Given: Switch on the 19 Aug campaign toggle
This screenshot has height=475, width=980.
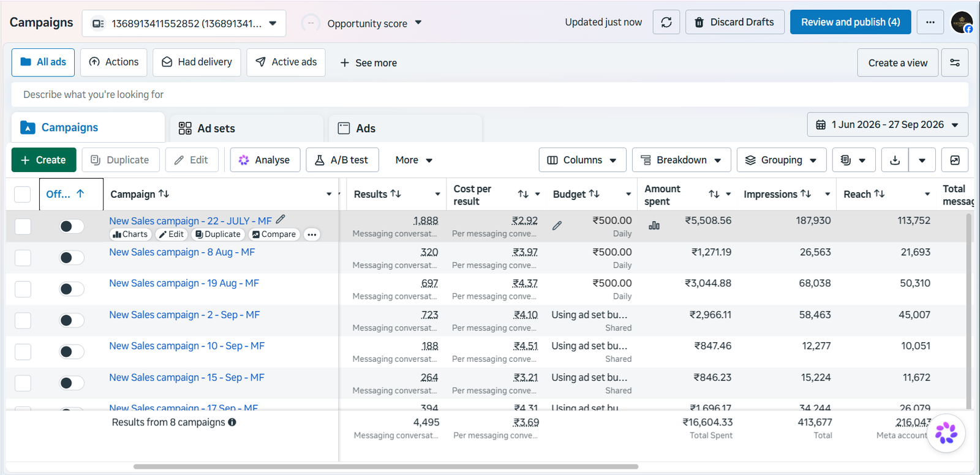Looking at the screenshot, I should pos(72,289).
